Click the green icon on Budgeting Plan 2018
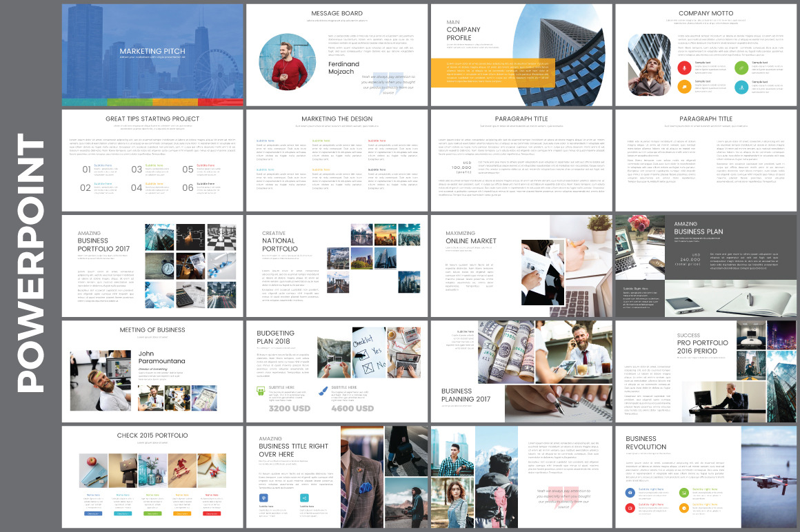This screenshot has width=800, height=532. pos(261,391)
